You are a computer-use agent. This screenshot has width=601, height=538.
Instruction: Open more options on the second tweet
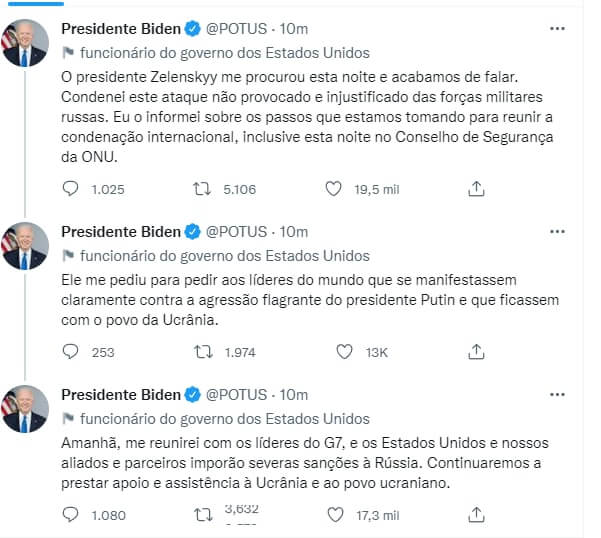coord(558,232)
